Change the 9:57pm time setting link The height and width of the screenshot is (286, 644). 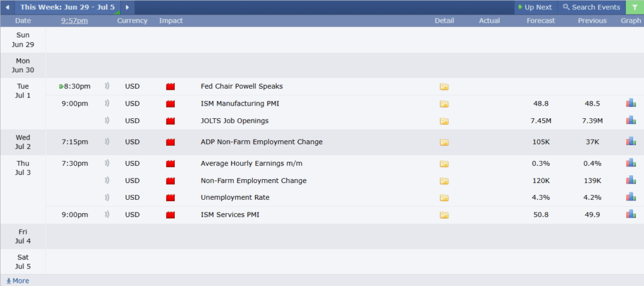74,21
